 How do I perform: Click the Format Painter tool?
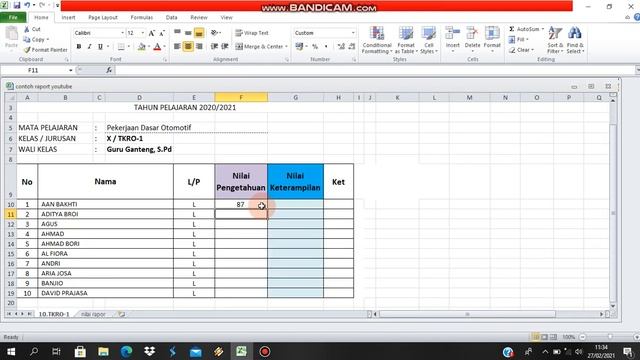[45, 50]
